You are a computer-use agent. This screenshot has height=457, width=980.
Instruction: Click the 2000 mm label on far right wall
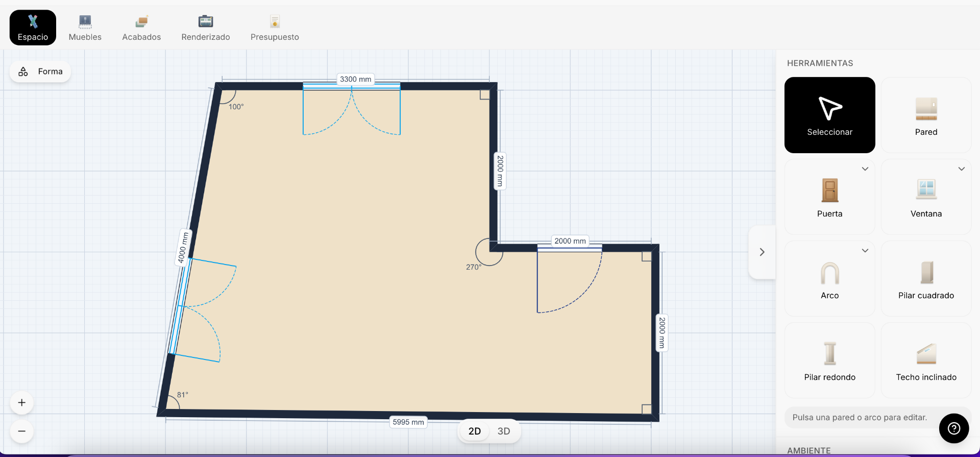[662, 333]
